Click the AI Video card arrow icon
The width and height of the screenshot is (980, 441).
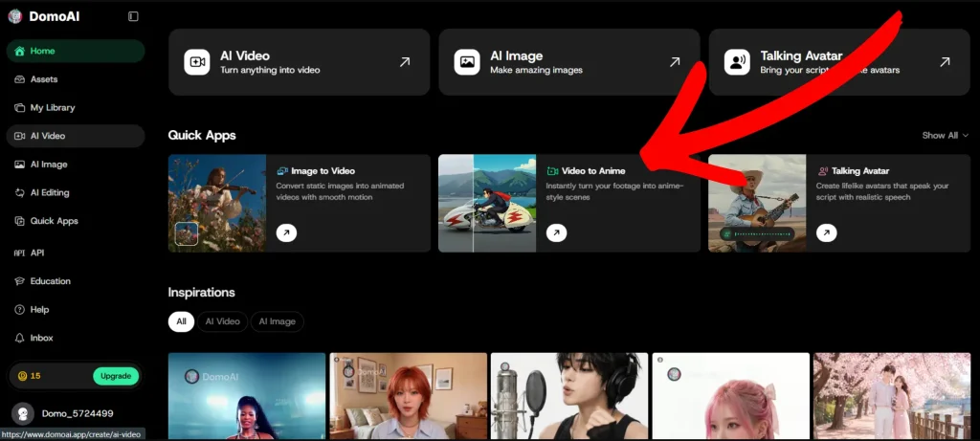405,62
